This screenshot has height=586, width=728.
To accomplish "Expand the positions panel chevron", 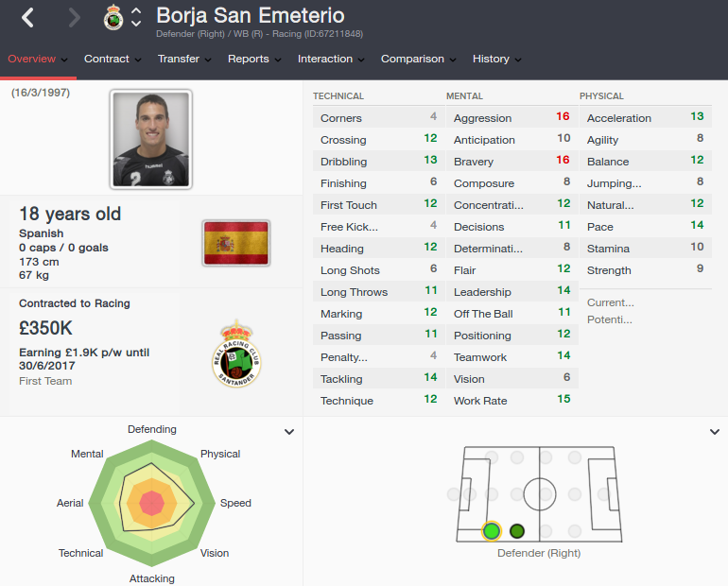I will (x=715, y=432).
